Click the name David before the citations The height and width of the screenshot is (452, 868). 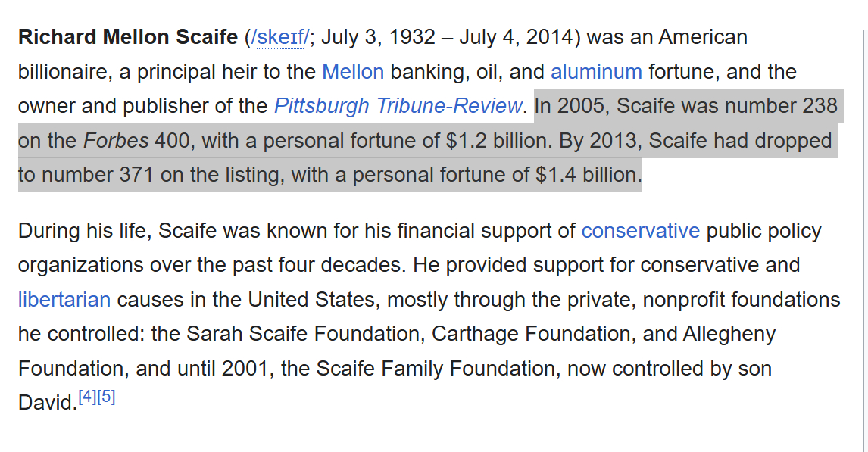click(x=45, y=403)
